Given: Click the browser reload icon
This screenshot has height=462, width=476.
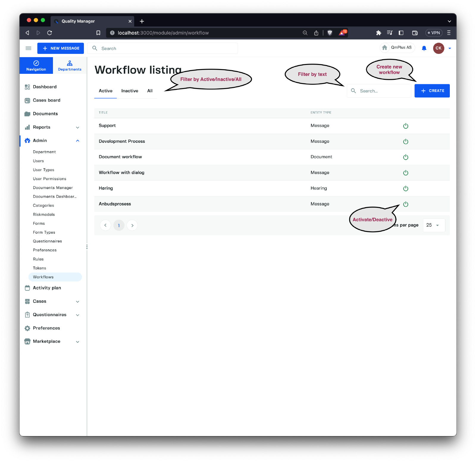Looking at the screenshot, I should tap(50, 33).
